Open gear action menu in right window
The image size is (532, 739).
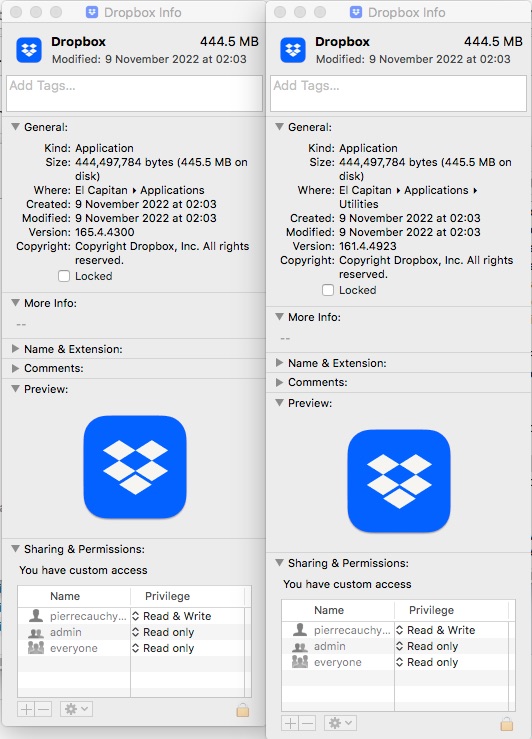tap(340, 723)
